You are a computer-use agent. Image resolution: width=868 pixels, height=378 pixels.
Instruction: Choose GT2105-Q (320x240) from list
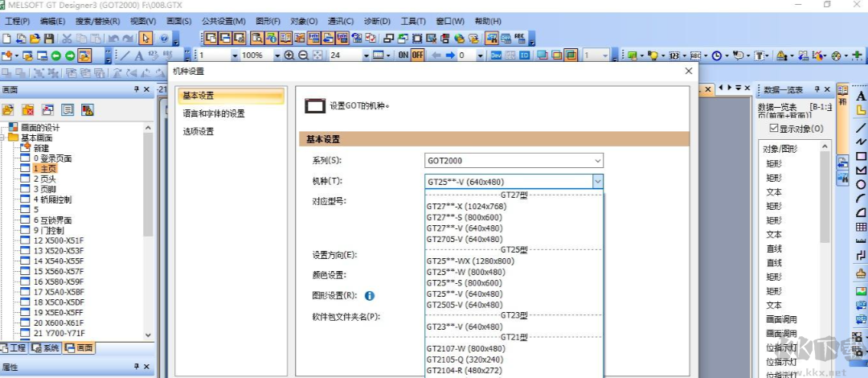pyautogui.click(x=465, y=360)
